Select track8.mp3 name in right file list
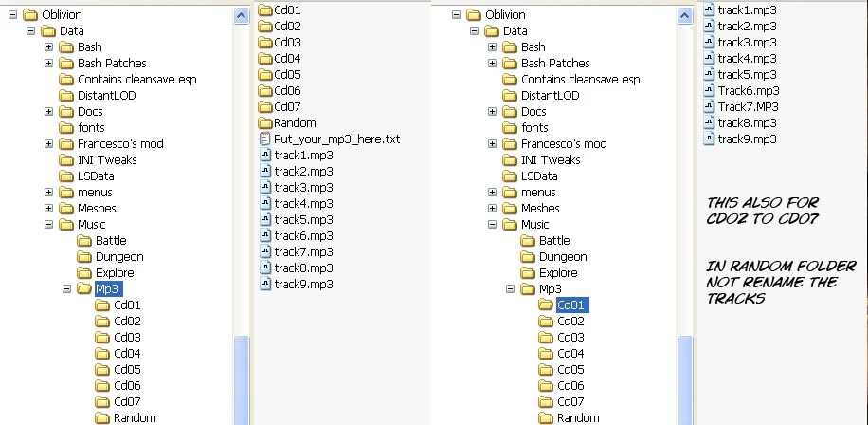 (748, 122)
